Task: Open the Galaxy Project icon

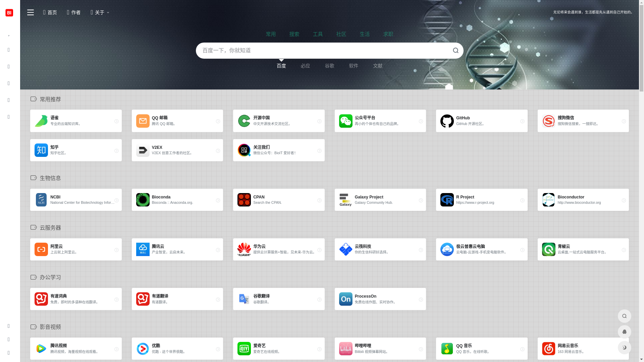Action: pyautogui.click(x=346, y=200)
